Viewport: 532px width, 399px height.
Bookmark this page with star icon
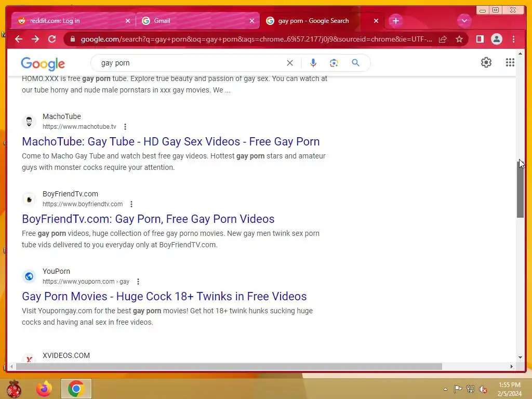pos(459,39)
